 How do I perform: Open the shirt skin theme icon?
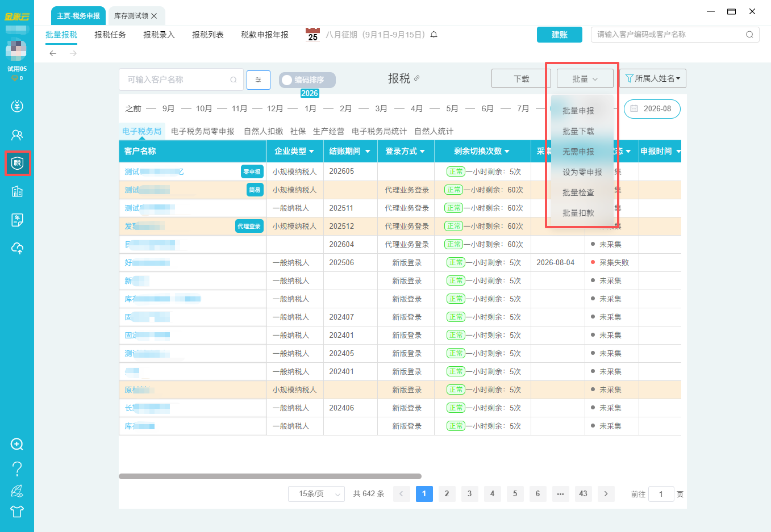(17, 512)
